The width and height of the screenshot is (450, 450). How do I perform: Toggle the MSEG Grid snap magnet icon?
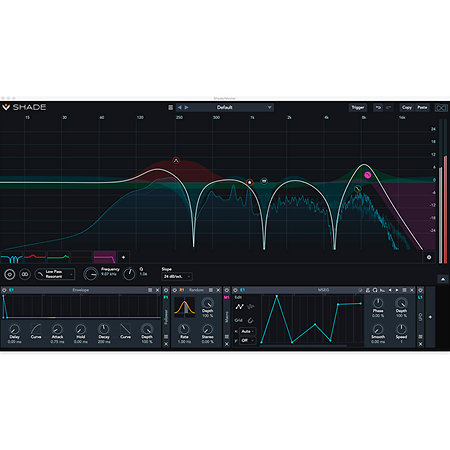250,320
